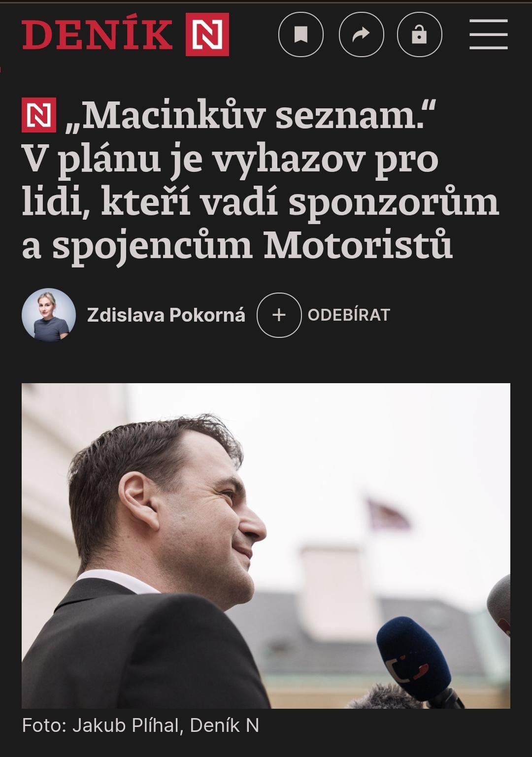The height and width of the screenshot is (757, 532).
Task: Click the small red N badge beside headline
Action: (x=39, y=115)
